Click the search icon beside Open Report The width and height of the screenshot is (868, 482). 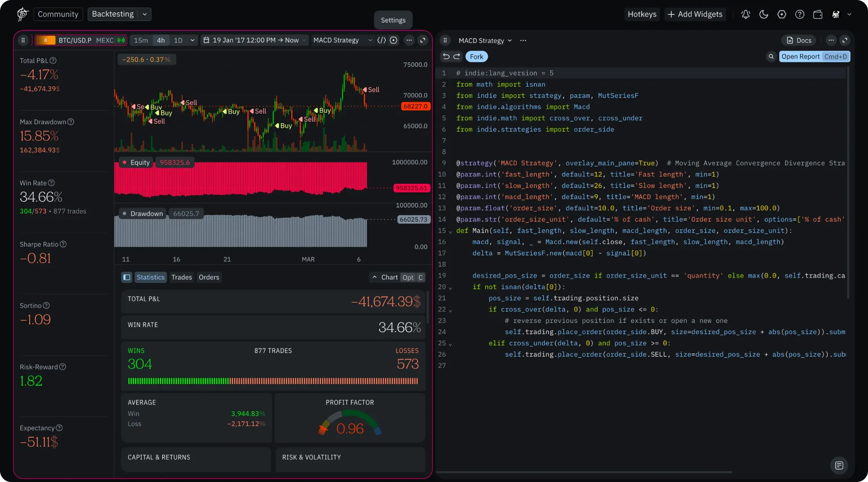pos(771,56)
